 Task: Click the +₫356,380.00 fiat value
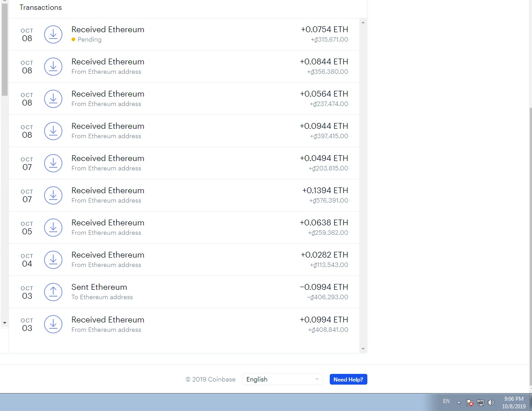328,72
